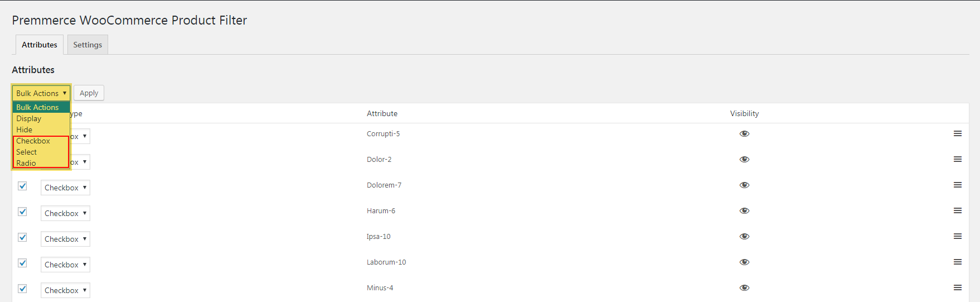Viewport: 980px width, 302px height.
Task: Open type dropdown for Corrupti-5
Action: [x=80, y=136]
